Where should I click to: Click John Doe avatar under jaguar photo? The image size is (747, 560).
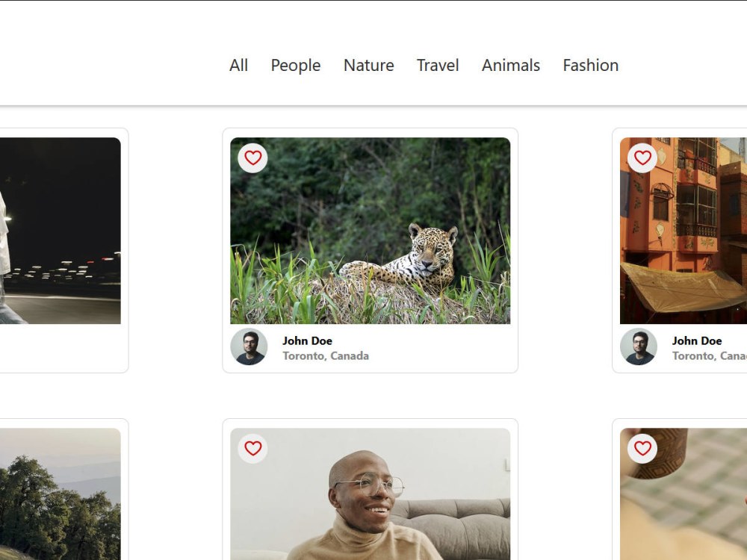(249, 346)
